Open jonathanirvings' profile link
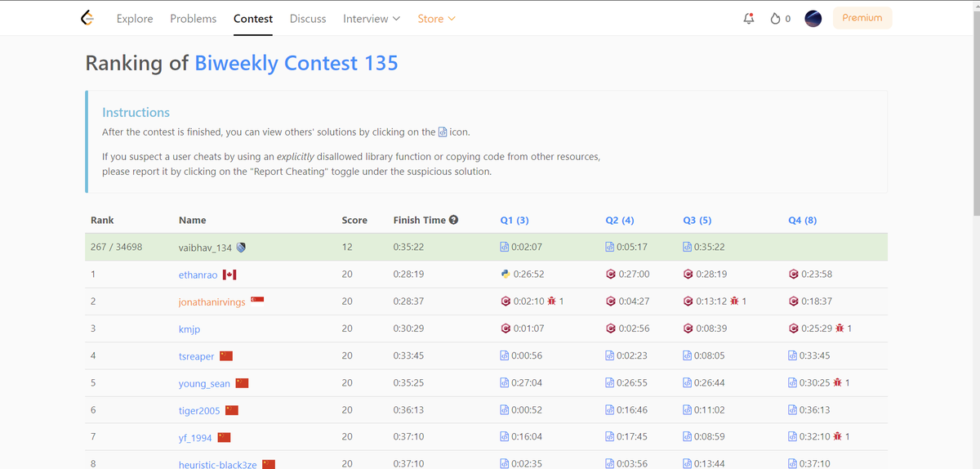This screenshot has width=980, height=469. click(212, 302)
